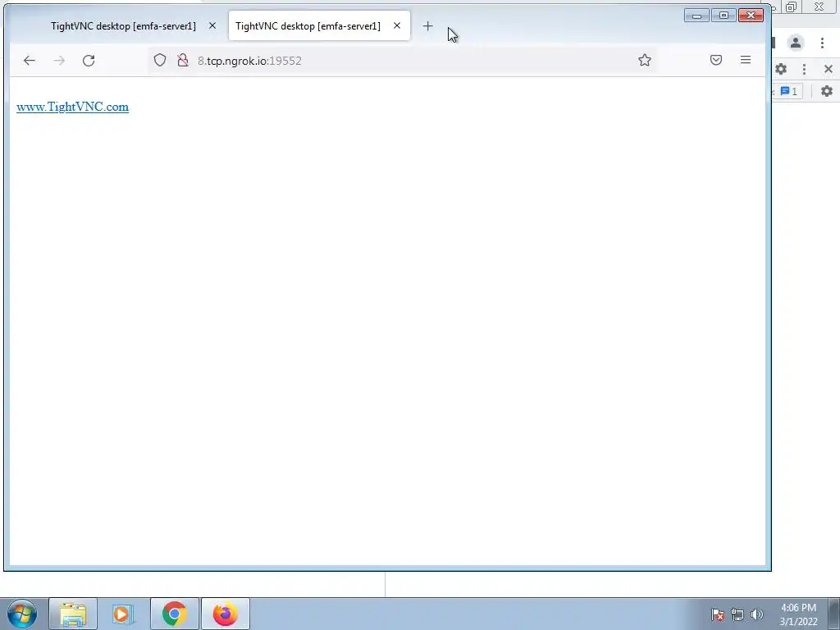Maximize the Firefox window
The height and width of the screenshot is (630, 840).
724,16
